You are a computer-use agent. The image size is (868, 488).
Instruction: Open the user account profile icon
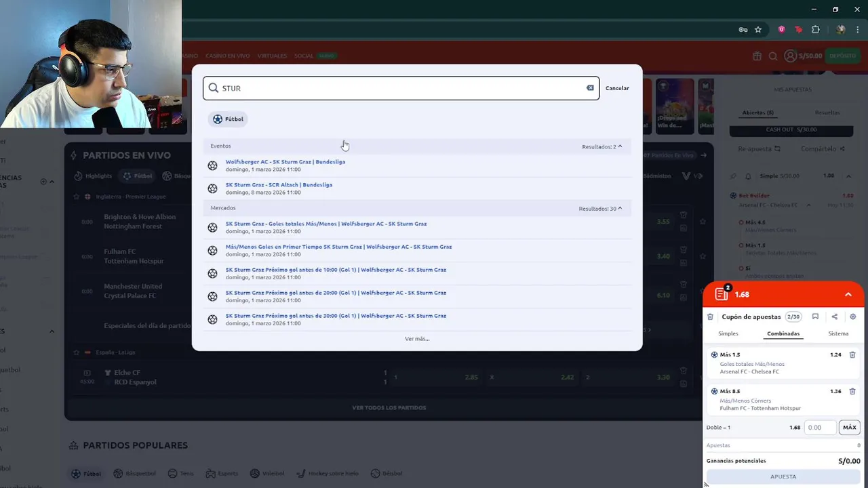coord(790,56)
